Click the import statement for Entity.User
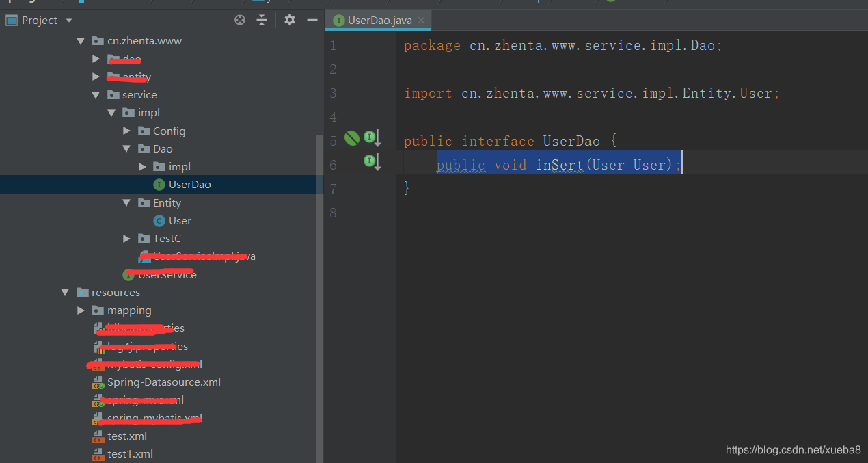Screen dimensions: 868x463 tap(592, 93)
